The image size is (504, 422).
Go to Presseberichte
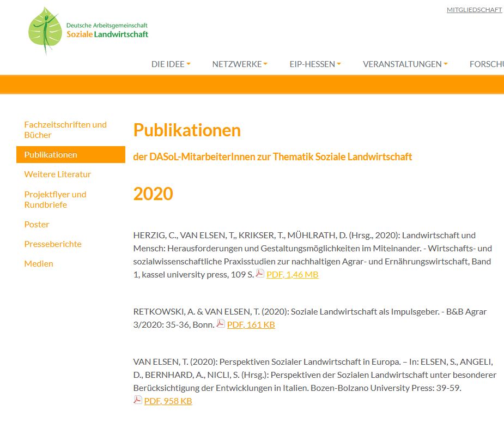coord(53,244)
